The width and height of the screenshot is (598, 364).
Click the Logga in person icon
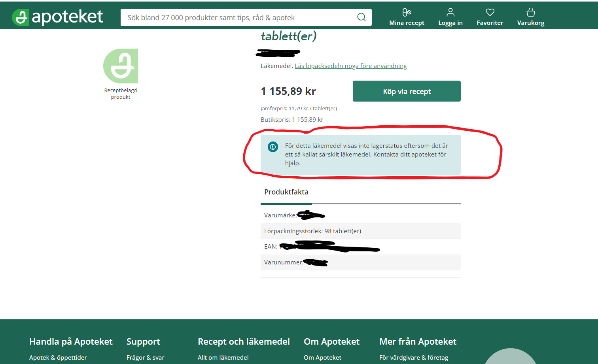pos(450,12)
